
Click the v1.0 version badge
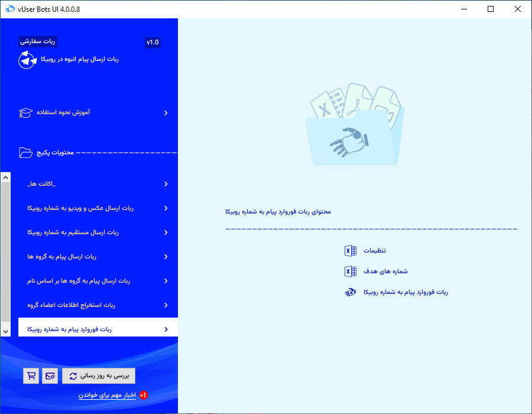pos(153,43)
